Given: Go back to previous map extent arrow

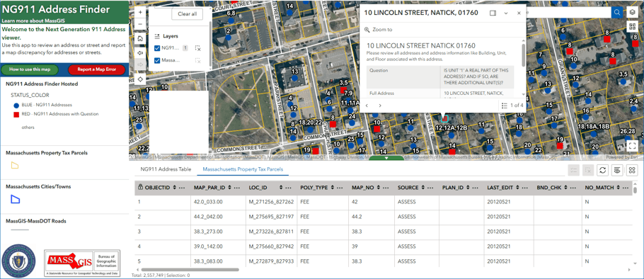Looking at the screenshot, I should 140,53.
